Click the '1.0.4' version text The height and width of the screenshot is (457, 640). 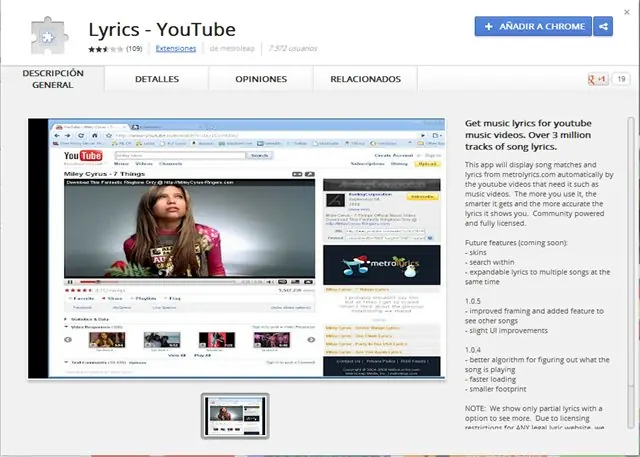[x=473, y=350]
